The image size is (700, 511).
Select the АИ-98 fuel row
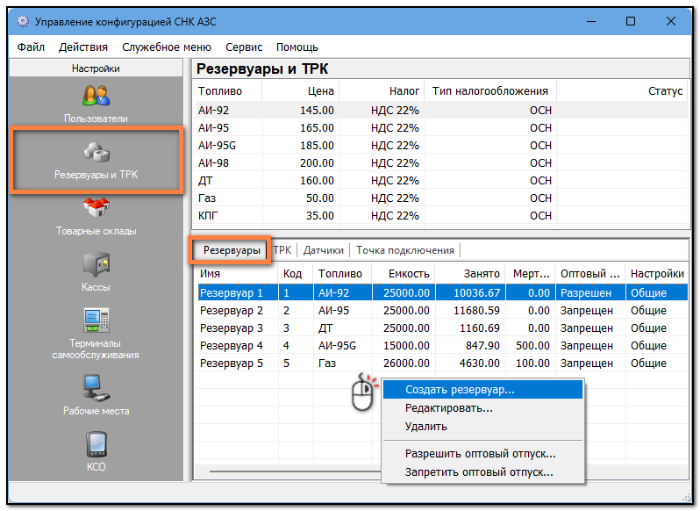click(x=442, y=163)
